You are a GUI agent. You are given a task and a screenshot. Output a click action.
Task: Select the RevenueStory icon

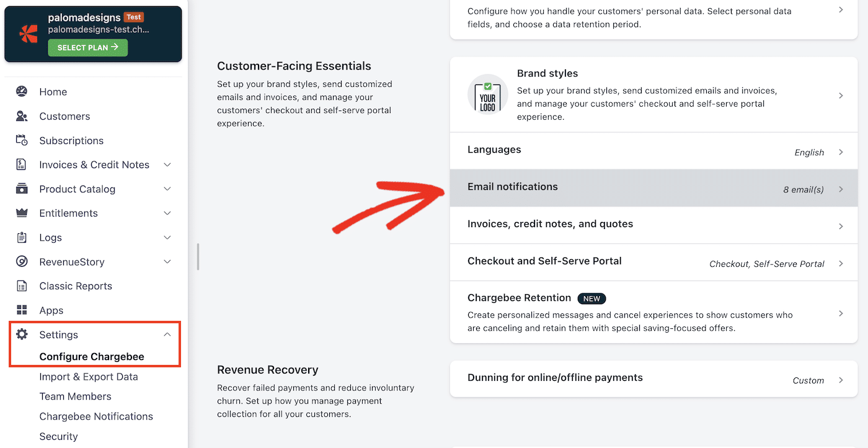click(21, 261)
